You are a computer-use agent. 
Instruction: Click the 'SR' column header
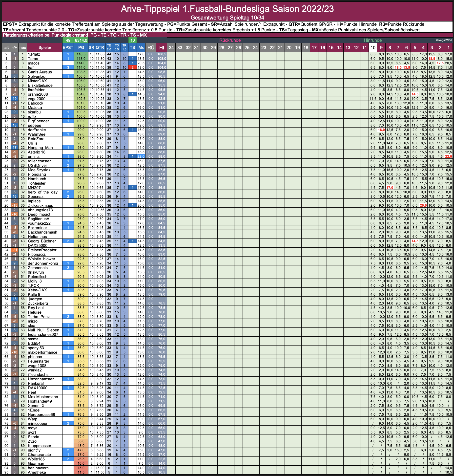pos(91,47)
